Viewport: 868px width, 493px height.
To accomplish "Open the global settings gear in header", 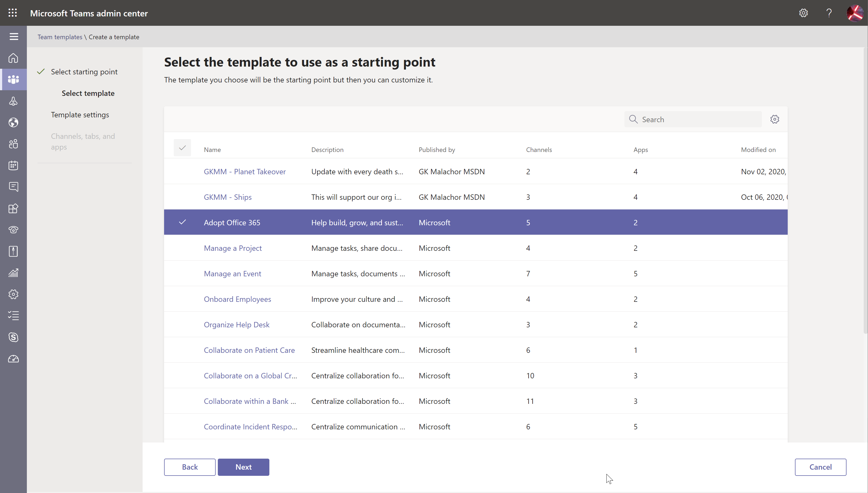I will 803,13.
